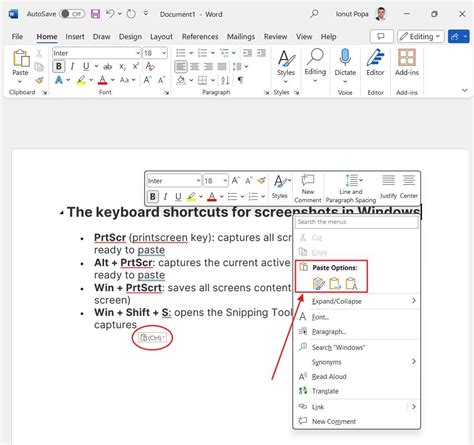Click ribbon Center alignment icon

tap(195, 67)
